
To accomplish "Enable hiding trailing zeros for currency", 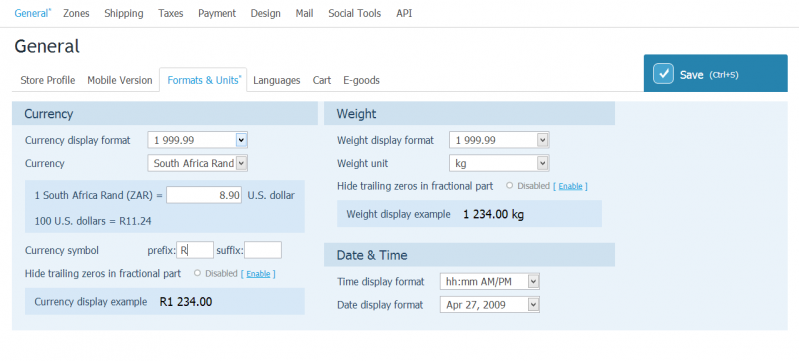I will click(x=258, y=274).
